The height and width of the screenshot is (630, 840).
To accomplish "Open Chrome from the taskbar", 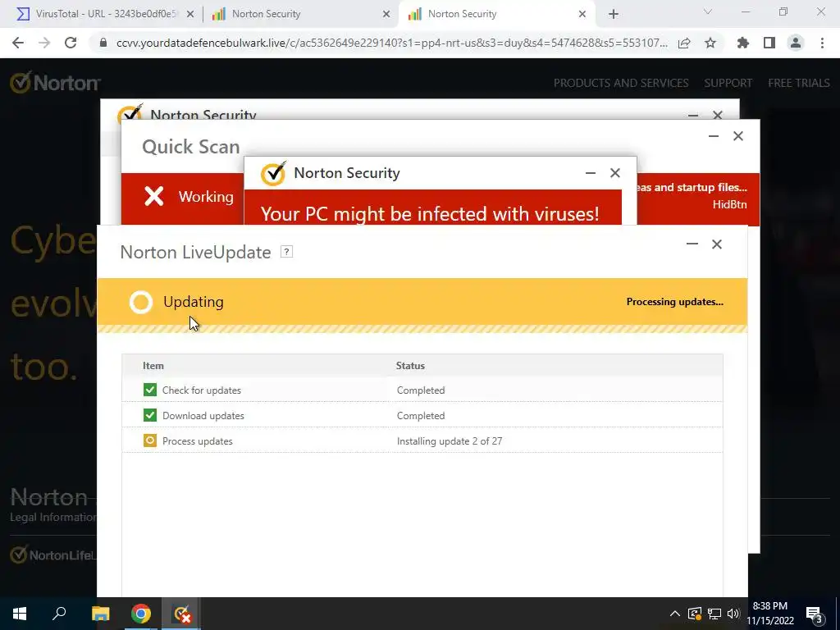I will (141, 614).
